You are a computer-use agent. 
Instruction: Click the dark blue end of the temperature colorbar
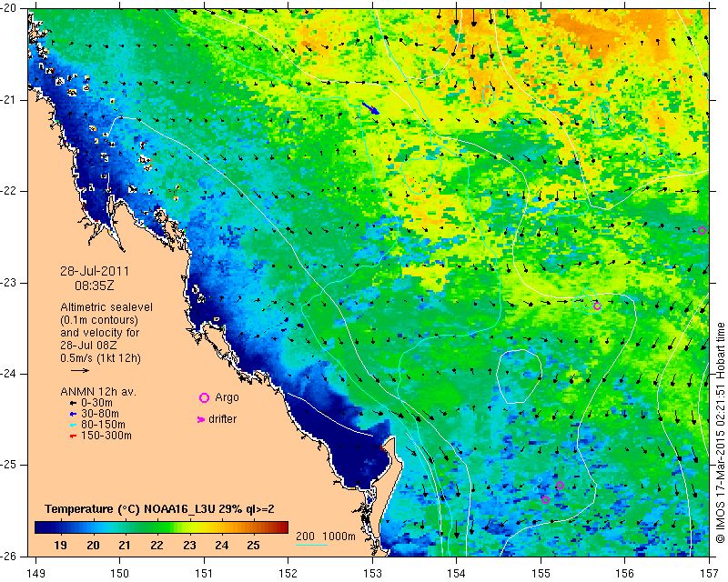[x=39, y=527]
